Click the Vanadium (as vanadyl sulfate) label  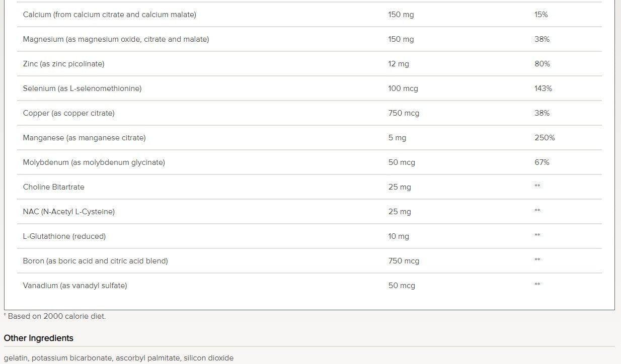tap(74, 286)
